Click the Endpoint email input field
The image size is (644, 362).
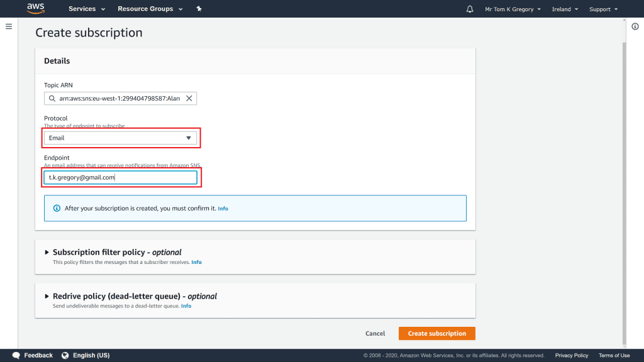click(x=120, y=178)
